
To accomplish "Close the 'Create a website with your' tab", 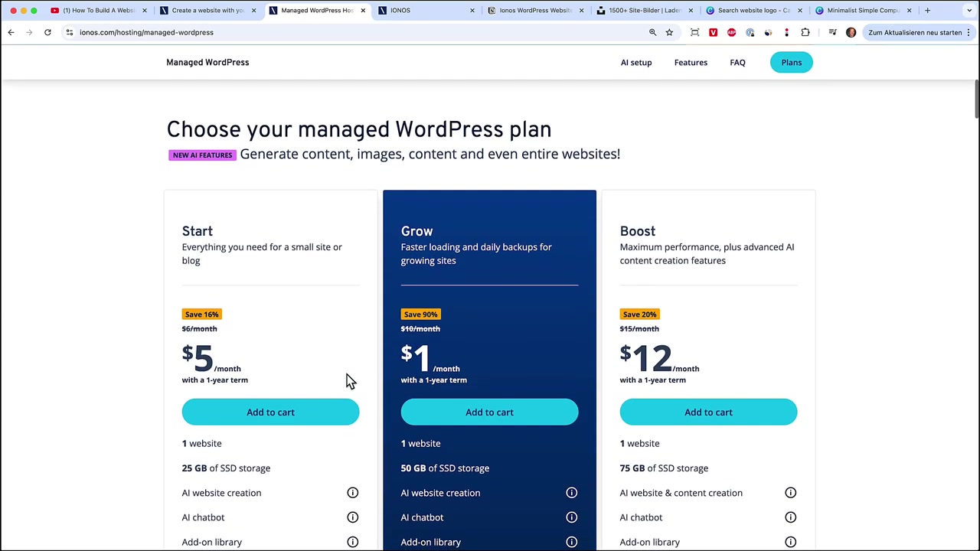I will 253,10.
